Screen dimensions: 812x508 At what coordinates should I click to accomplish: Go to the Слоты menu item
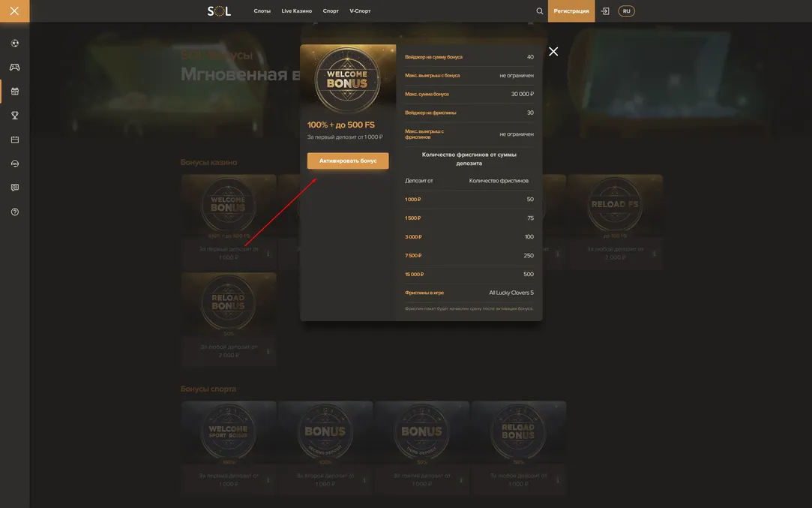click(x=262, y=11)
